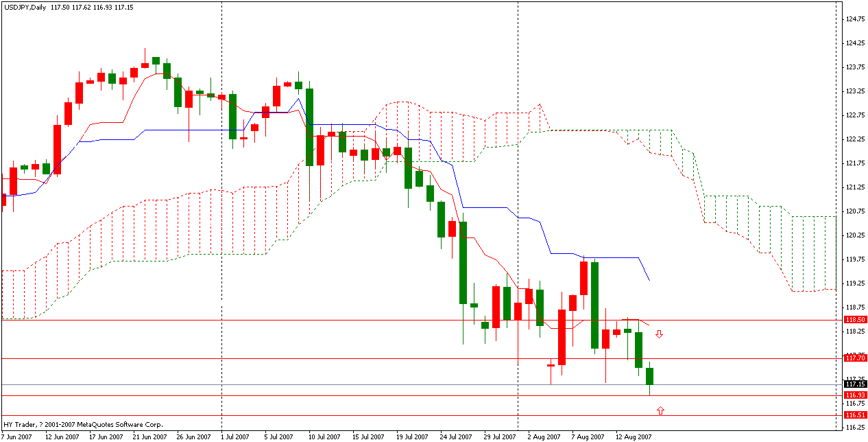Click the 7 Aug 2007 date label
This screenshot has width=868, height=442.
(588, 437)
